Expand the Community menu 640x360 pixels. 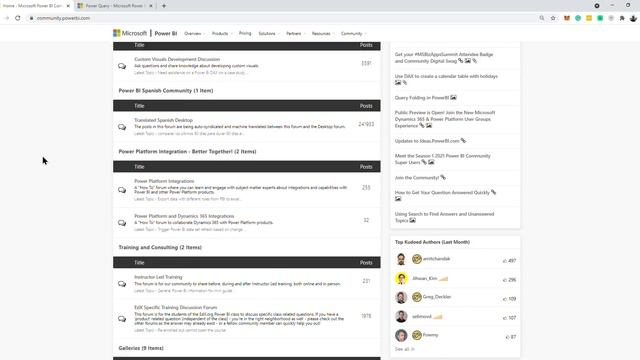click(353, 33)
